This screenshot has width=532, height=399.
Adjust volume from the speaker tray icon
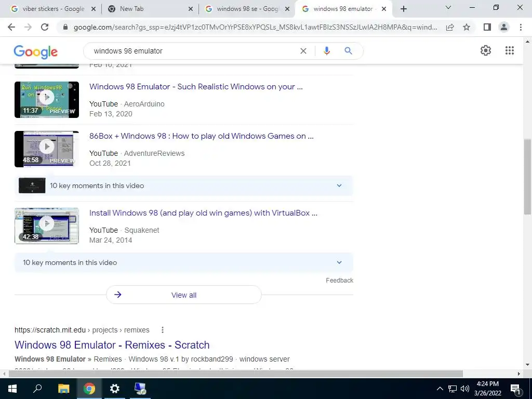pyautogui.click(x=465, y=389)
